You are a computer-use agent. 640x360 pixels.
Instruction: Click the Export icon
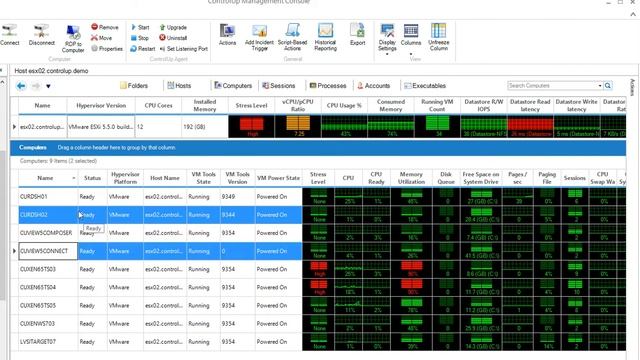[x=357, y=34]
